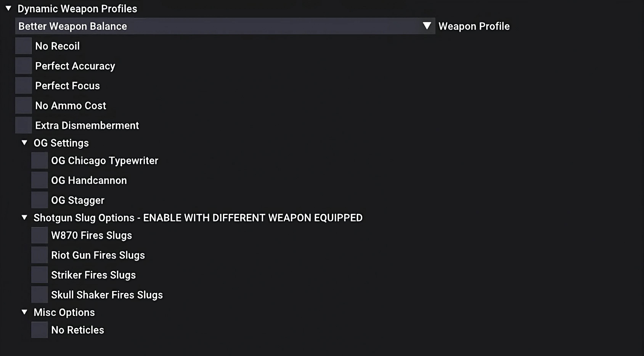The image size is (644, 356).
Task: Check Riot Gun Fires Slugs
Action: tap(39, 255)
